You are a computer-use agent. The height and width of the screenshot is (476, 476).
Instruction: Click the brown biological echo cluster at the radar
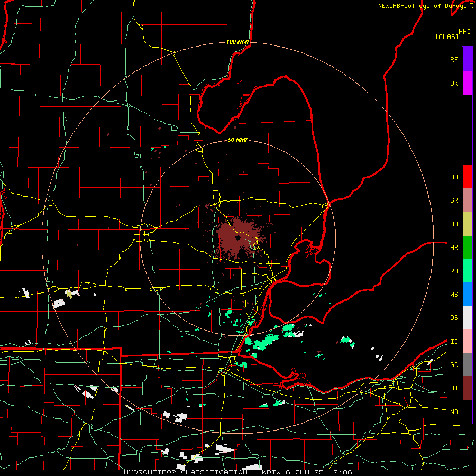click(x=239, y=238)
